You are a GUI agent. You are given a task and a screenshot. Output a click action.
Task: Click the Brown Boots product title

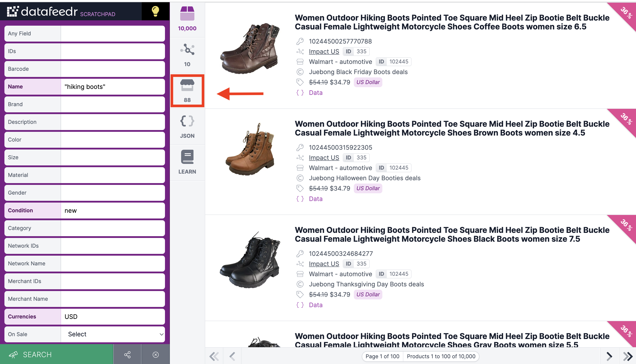pyautogui.click(x=452, y=128)
